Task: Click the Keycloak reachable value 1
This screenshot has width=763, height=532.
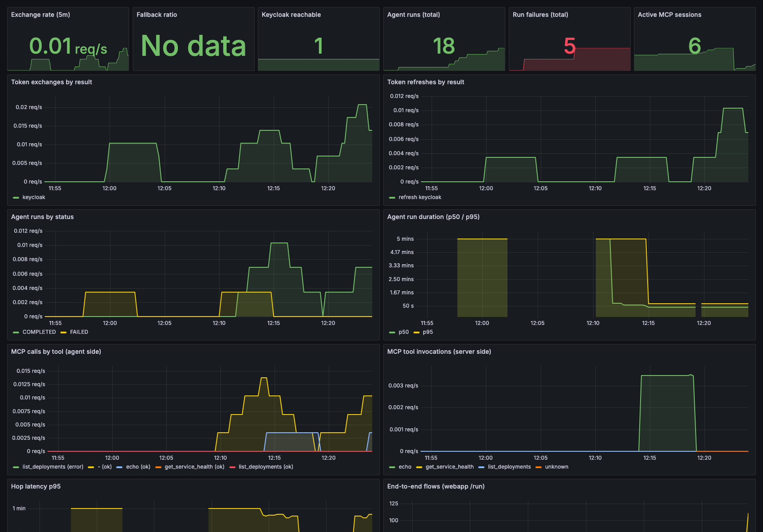Action: pos(319,46)
